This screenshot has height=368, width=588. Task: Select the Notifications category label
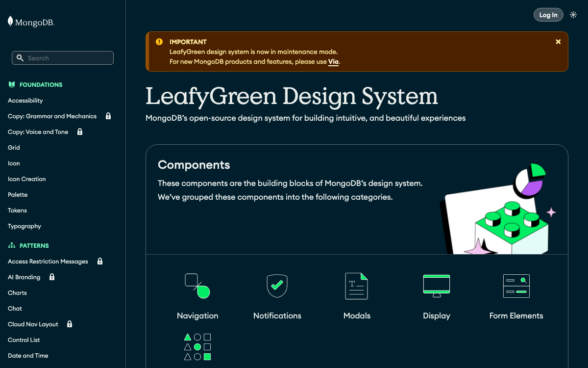(x=277, y=316)
